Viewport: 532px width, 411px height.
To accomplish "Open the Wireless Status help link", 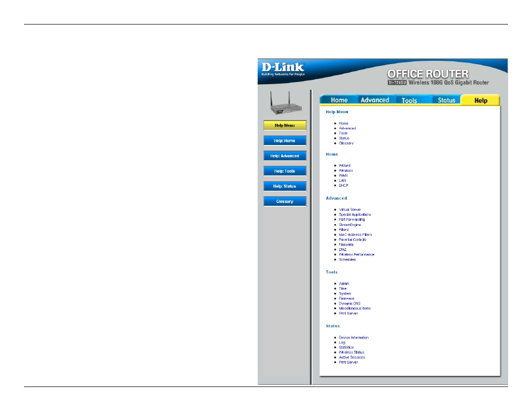I will pos(351,352).
